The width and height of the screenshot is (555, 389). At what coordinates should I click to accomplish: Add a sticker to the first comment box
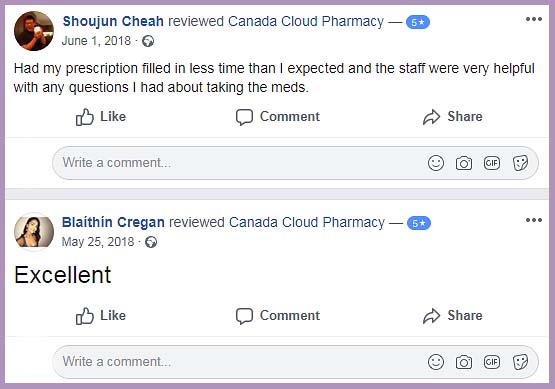pos(520,163)
